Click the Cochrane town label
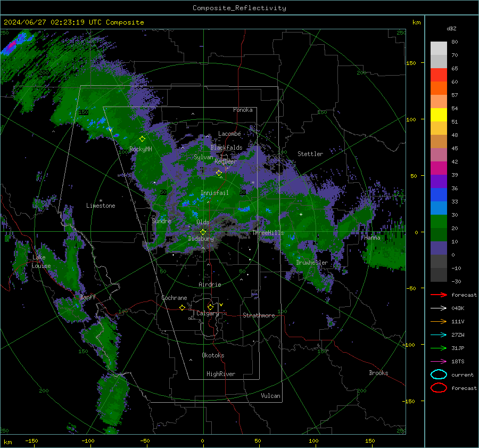 pos(174,298)
